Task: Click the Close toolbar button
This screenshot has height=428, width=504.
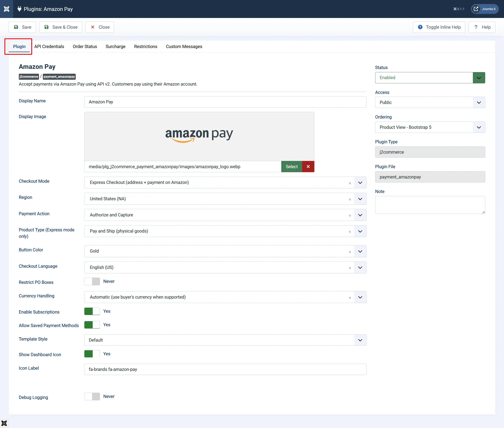Action: coord(100,27)
